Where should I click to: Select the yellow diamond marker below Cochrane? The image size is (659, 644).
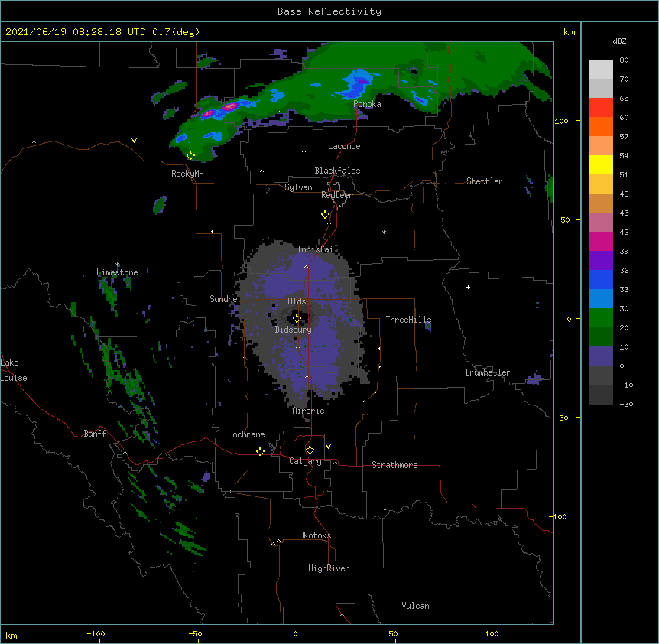[x=260, y=451]
